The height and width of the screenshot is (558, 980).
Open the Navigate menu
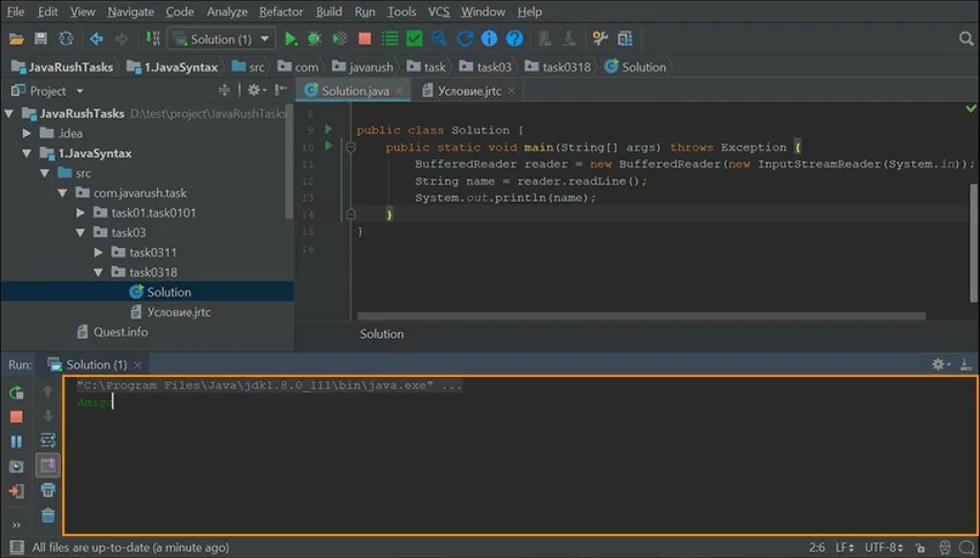pos(130,11)
